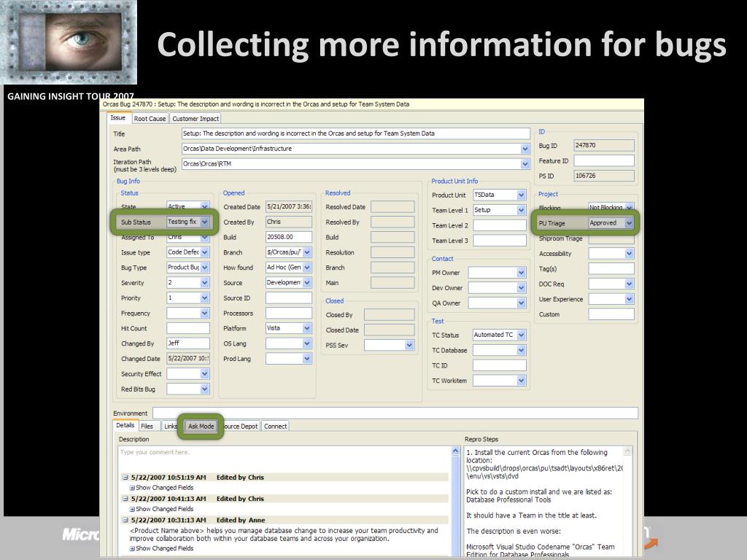Expand the User Experience dropdown
Viewport: 747px width, 560px height.
point(629,300)
